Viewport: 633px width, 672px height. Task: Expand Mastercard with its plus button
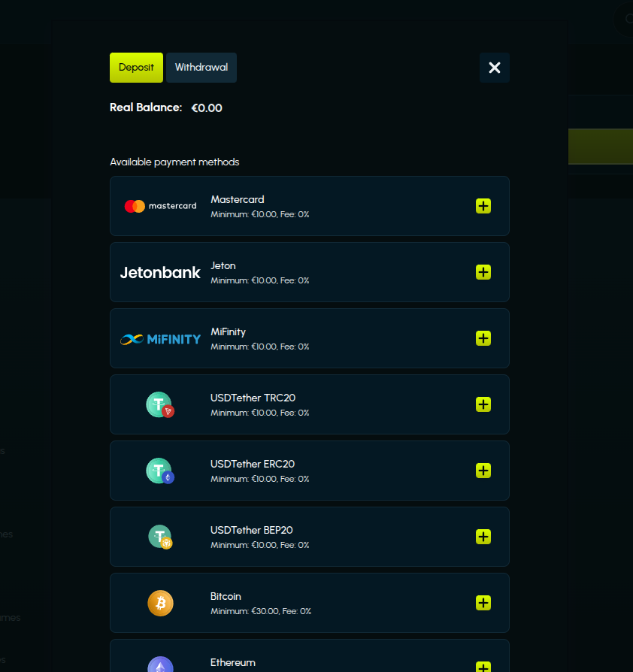click(x=483, y=206)
